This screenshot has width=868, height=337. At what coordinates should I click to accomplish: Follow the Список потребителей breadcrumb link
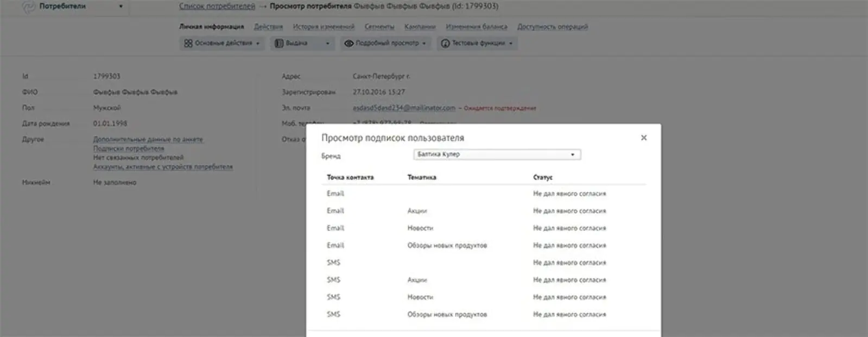point(217,7)
